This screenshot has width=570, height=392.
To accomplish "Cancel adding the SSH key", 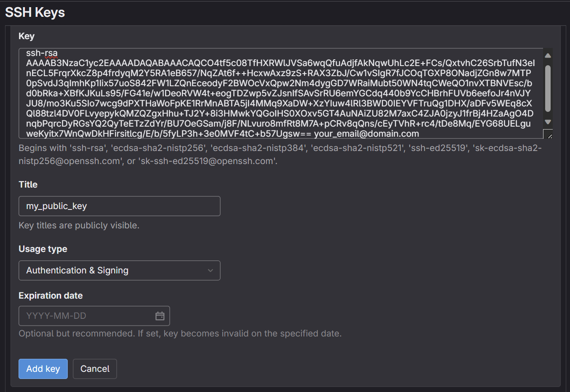I will (95, 369).
